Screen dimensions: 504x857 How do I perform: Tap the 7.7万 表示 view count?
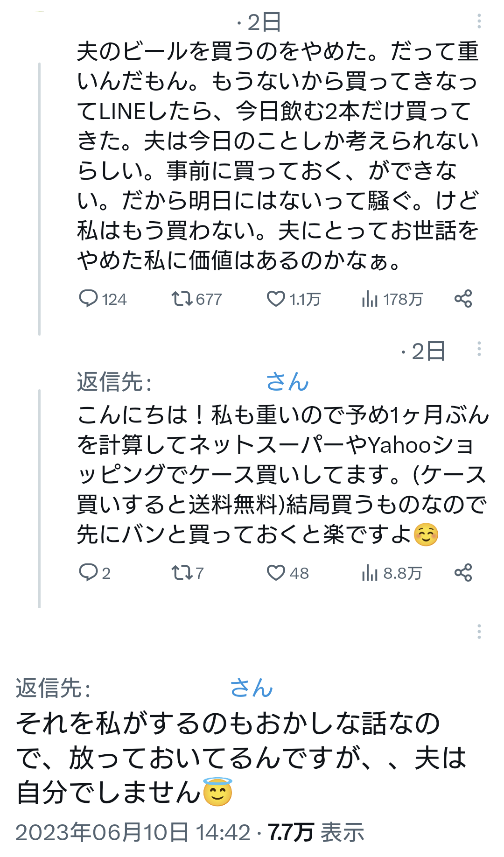pyautogui.click(x=316, y=832)
